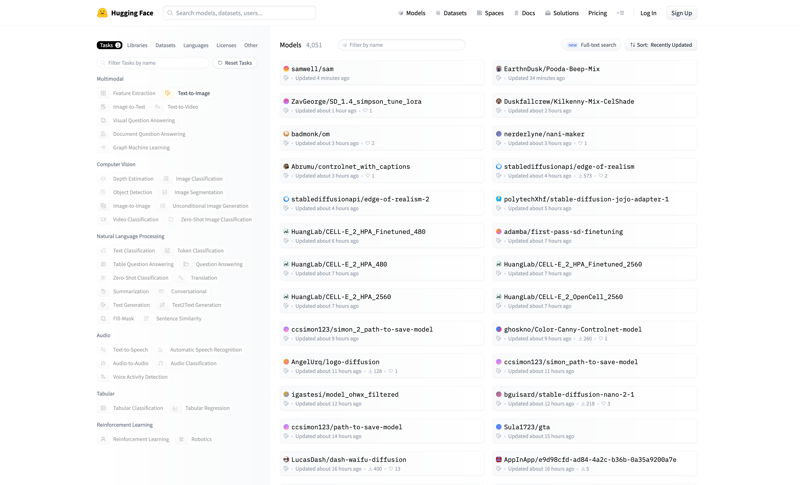Screen dimensions: 800x485
Task: Open the EarthnDusk/Pooda-Beep-Mix model
Action: point(594,73)
